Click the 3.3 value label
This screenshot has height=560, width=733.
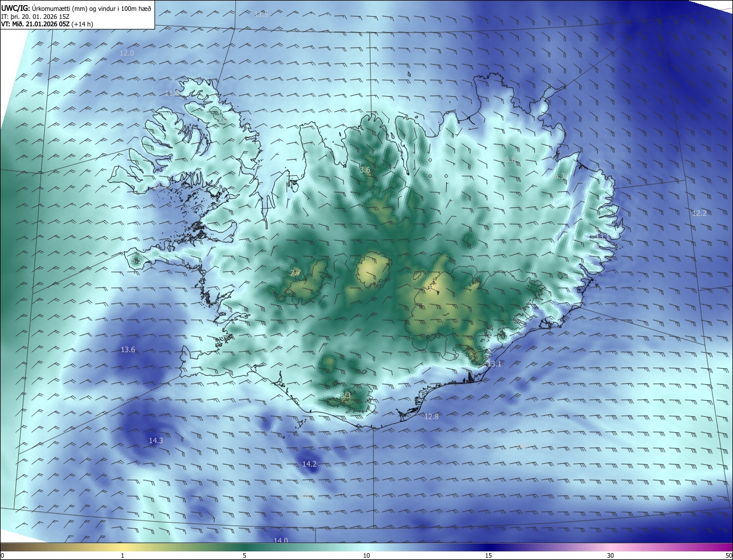(x=345, y=395)
